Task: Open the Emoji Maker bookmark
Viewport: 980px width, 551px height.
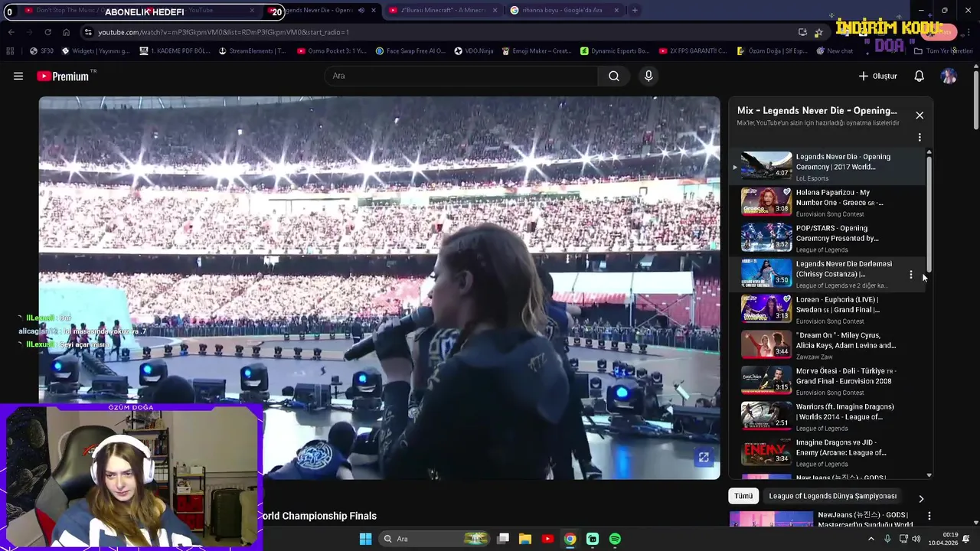Action: click(537, 51)
